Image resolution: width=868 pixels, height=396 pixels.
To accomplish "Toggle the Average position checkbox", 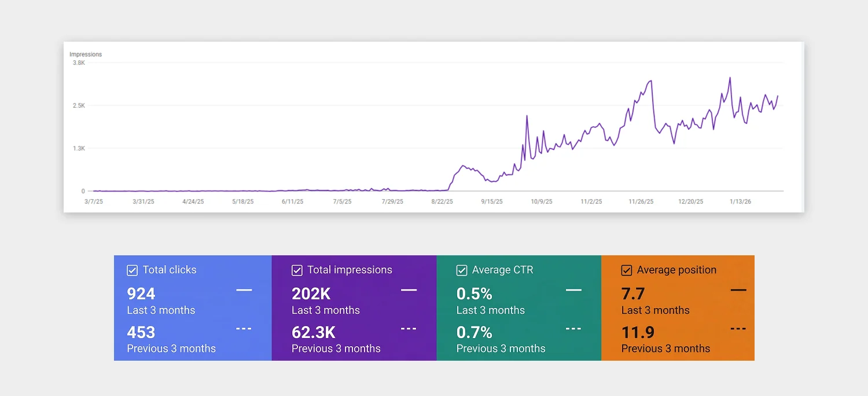I will click(x=626, y=270).
